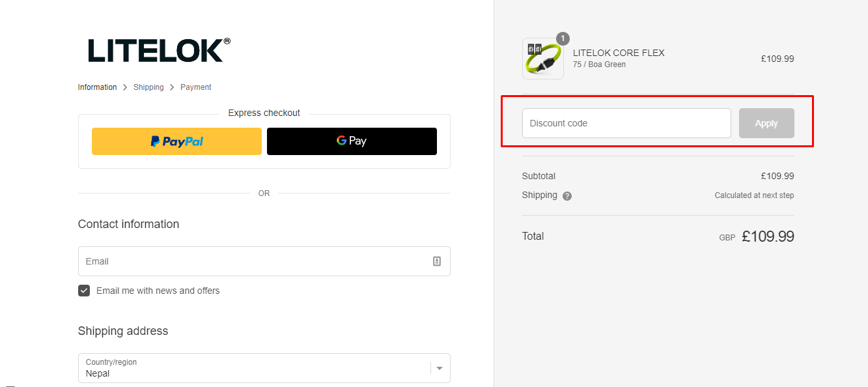Uncheck Email me with news and offers
The height and width of the screenshot is (387, 868).
[x=84, y=291]
